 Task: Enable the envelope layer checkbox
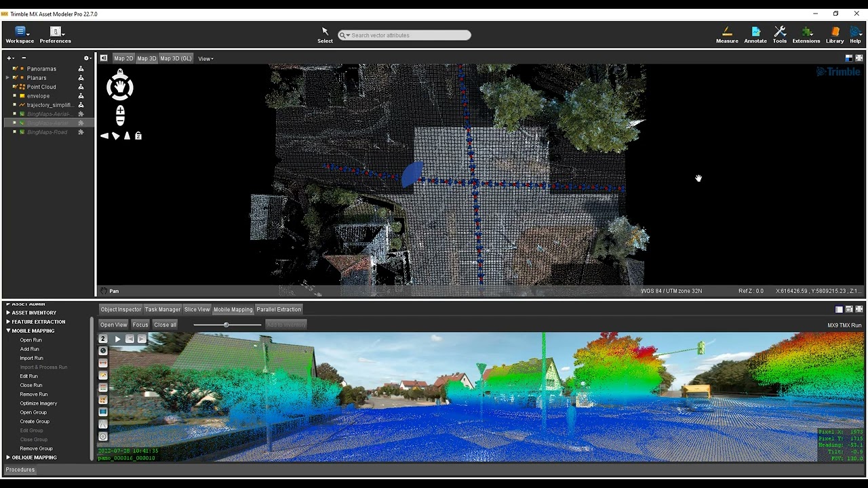(15, 96)
